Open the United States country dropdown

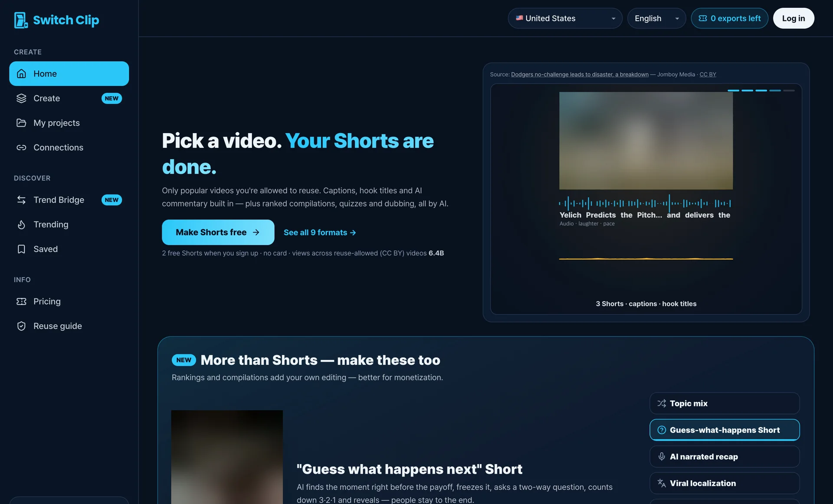pyautogui.click(x=565, y=18)
